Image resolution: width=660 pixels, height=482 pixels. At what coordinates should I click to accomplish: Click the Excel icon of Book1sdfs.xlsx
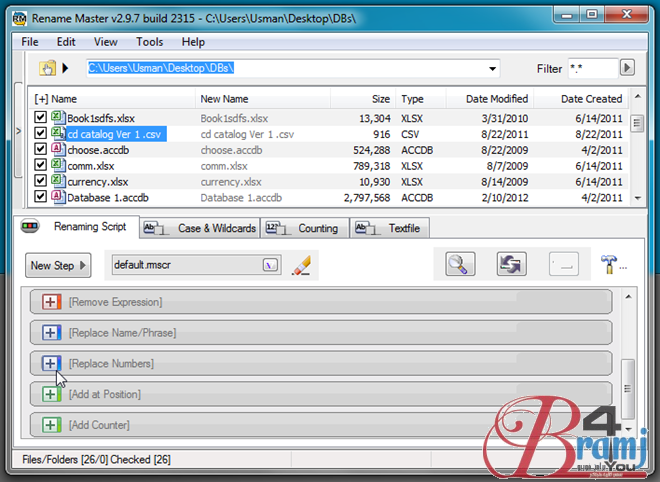click(58, 117)
